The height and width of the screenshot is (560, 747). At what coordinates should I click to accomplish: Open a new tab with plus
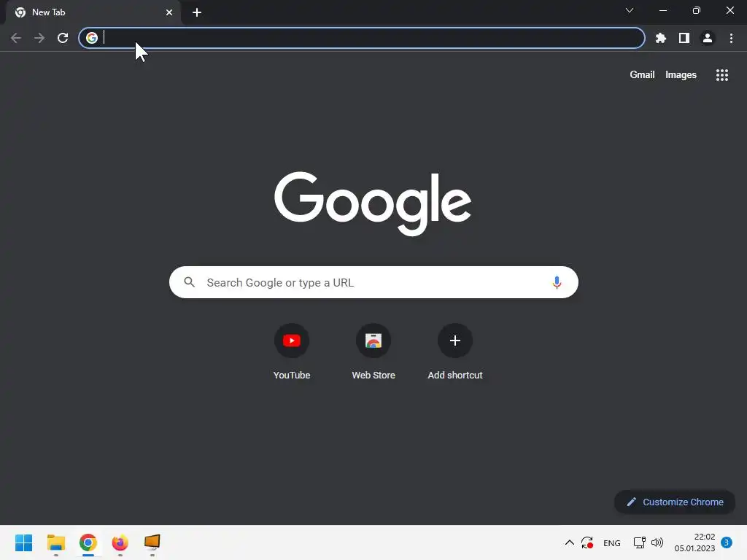point(197,12)
